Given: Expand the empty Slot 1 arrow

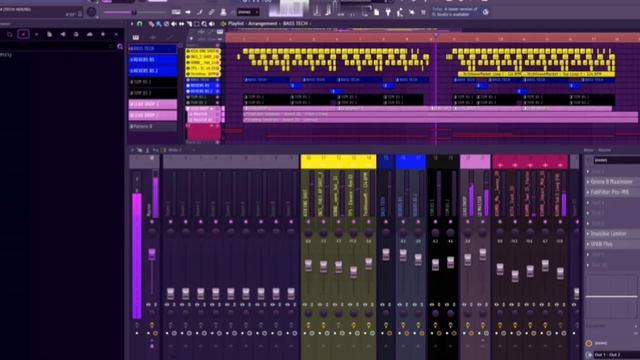Looking at the screenshot, I should (588, 171).
